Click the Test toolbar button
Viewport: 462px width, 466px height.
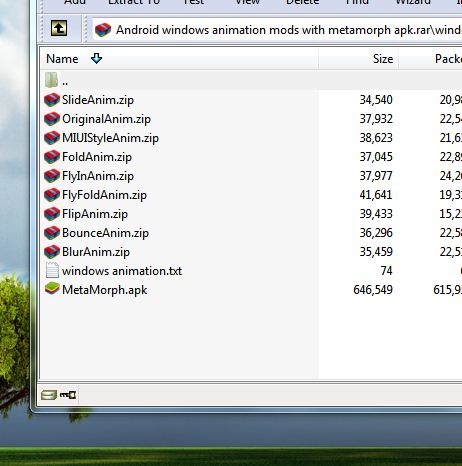pos(194,3)
